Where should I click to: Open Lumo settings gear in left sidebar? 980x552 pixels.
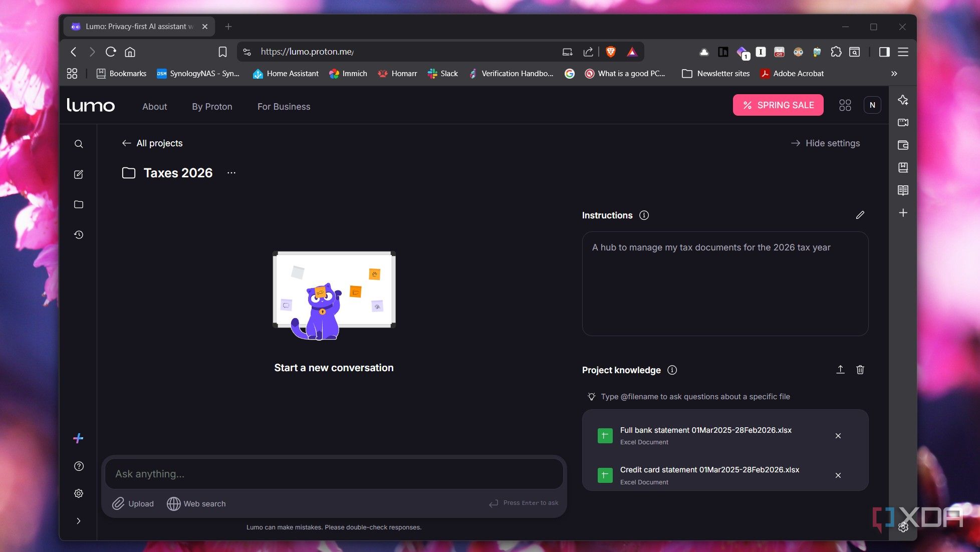(79, 493)
